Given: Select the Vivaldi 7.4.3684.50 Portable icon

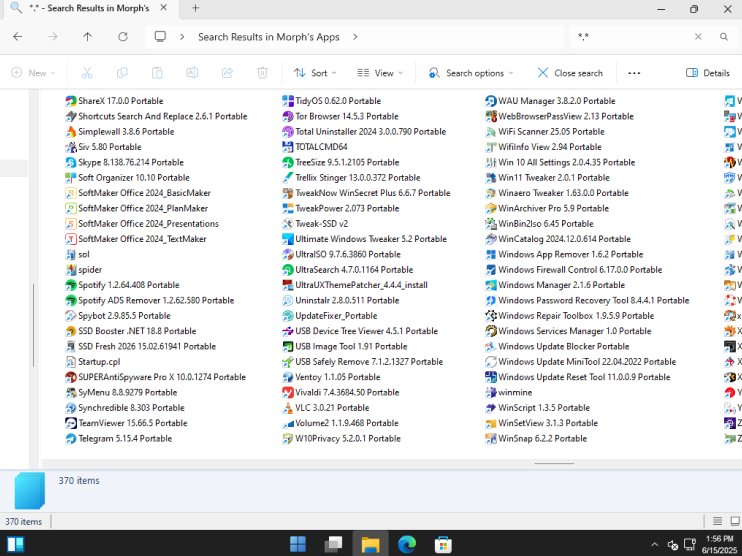Looking at the screenshot, I should tap(288, 392).
